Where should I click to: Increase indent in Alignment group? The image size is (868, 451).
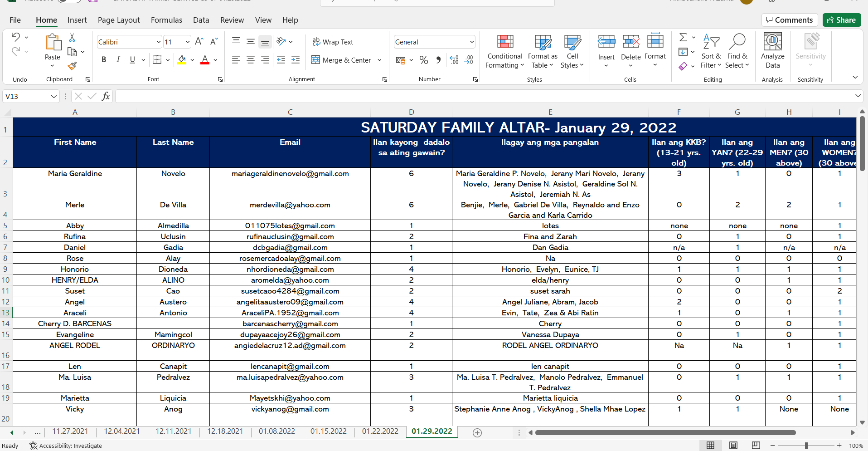coord(296,60)
